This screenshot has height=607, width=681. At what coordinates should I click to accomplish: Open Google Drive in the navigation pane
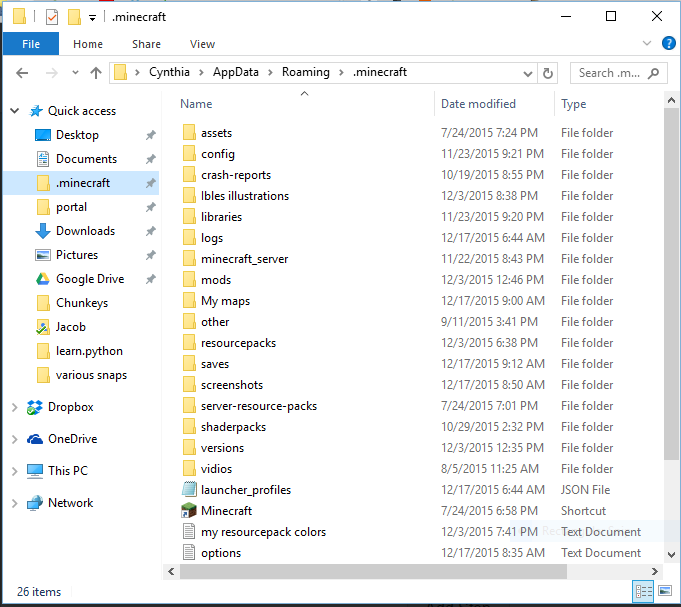point(90,279)
